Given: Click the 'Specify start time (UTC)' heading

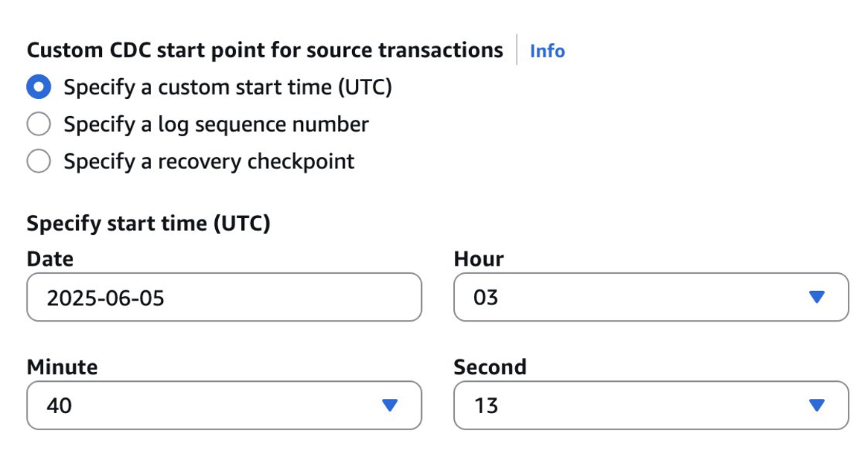Looking at the screenshot, I should 148,223.
